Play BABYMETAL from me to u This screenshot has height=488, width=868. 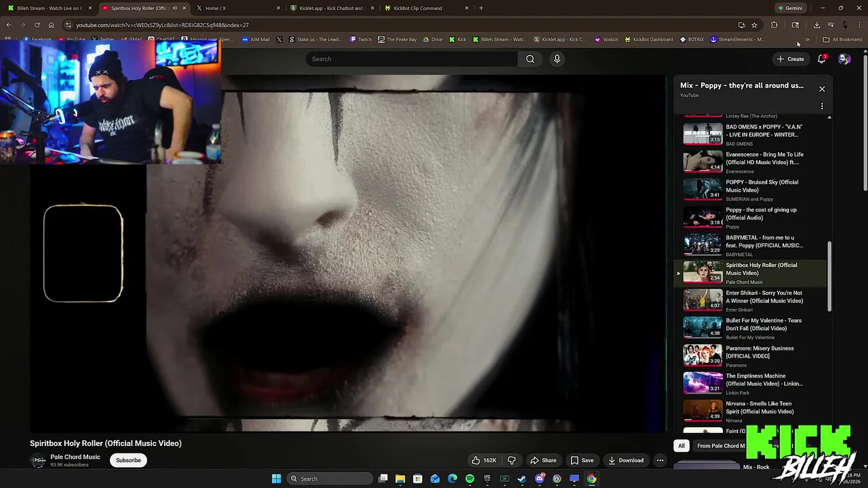(x=751, y=245)
